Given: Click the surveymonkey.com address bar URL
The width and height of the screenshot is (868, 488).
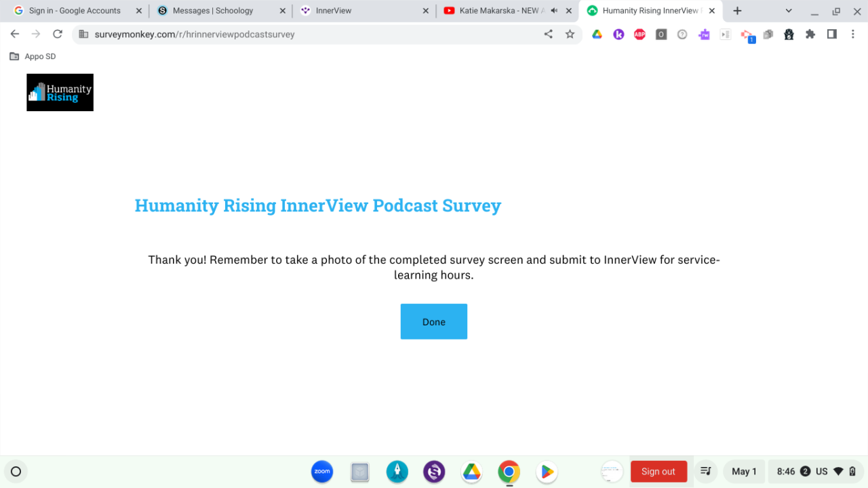Looking at the screenshot, I should (195, 34).
